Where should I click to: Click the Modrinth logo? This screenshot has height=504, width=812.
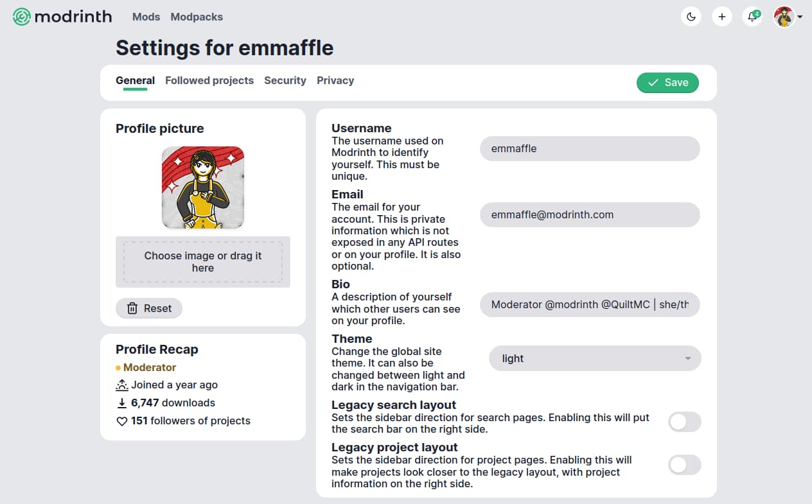[x=62, y=17]
